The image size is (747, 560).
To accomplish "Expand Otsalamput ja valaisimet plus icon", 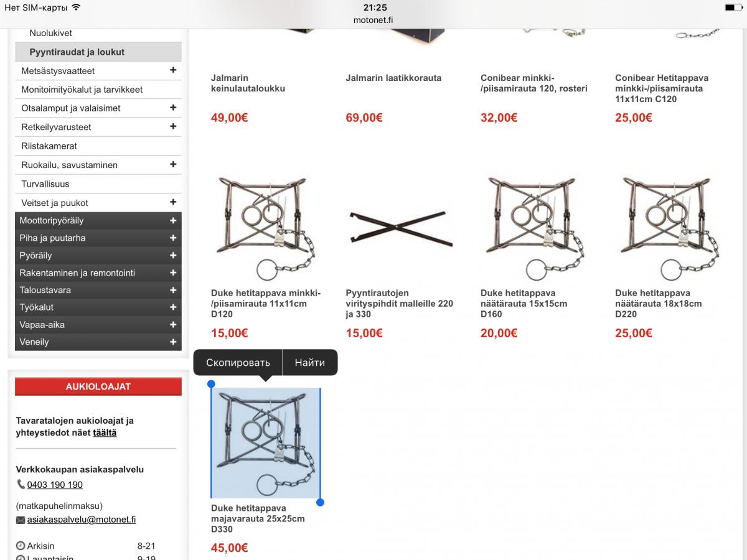I will click(173, 108).
